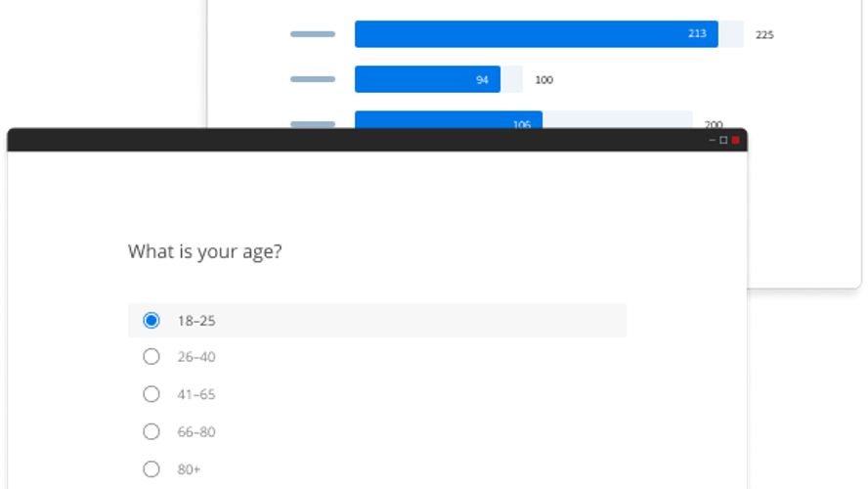The image size is (868, 489).
Task: Click the "80+" option label text
Action: [x=189, y=468]
